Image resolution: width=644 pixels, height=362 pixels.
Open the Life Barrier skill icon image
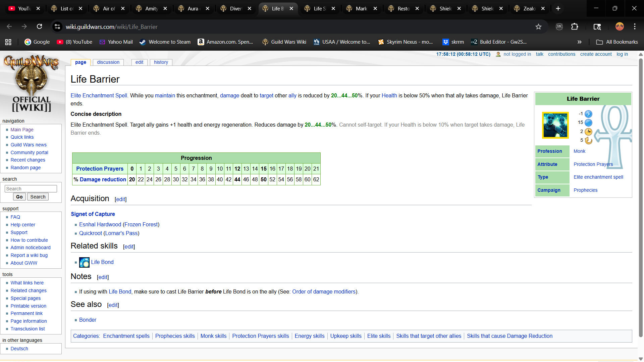pos(555,125)
